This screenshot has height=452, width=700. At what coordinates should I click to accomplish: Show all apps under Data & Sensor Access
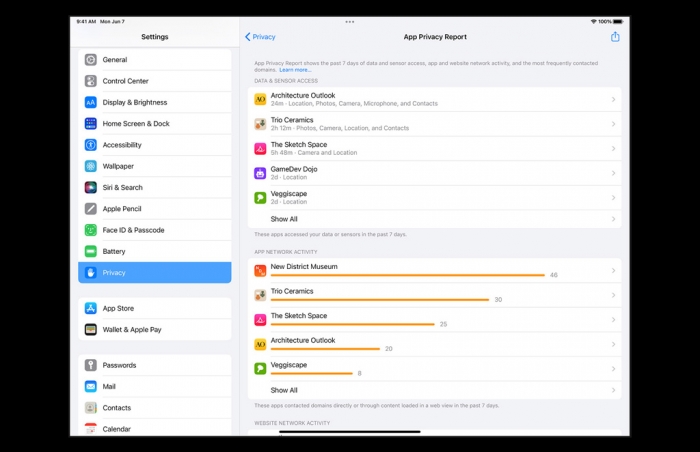point(284,219)
